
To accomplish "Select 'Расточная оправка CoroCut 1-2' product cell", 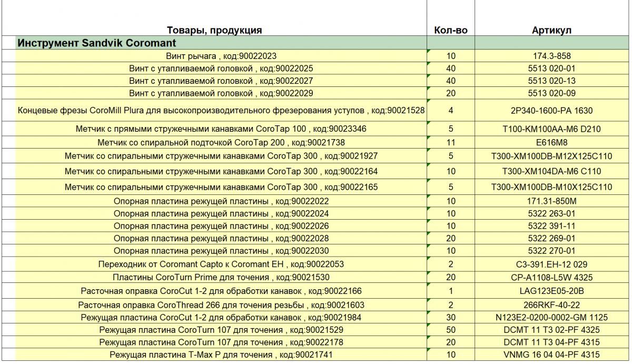I will 221,291.
